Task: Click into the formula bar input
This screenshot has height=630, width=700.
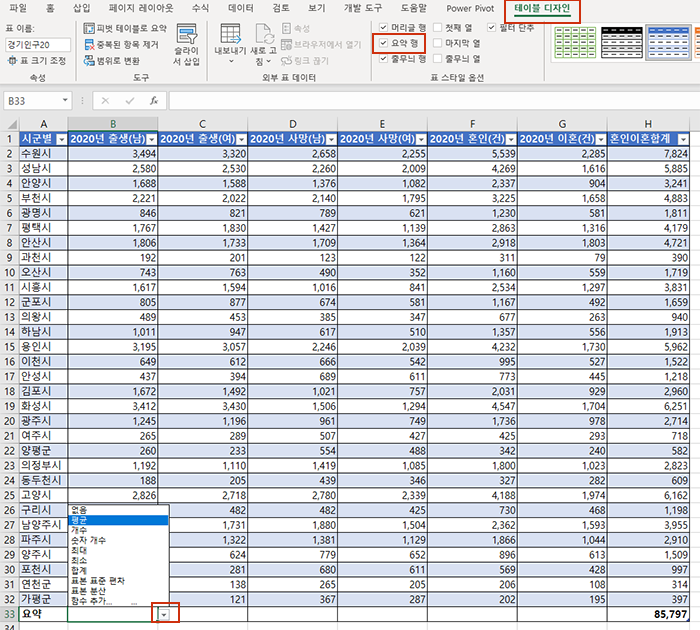Action: pos(434,101)
